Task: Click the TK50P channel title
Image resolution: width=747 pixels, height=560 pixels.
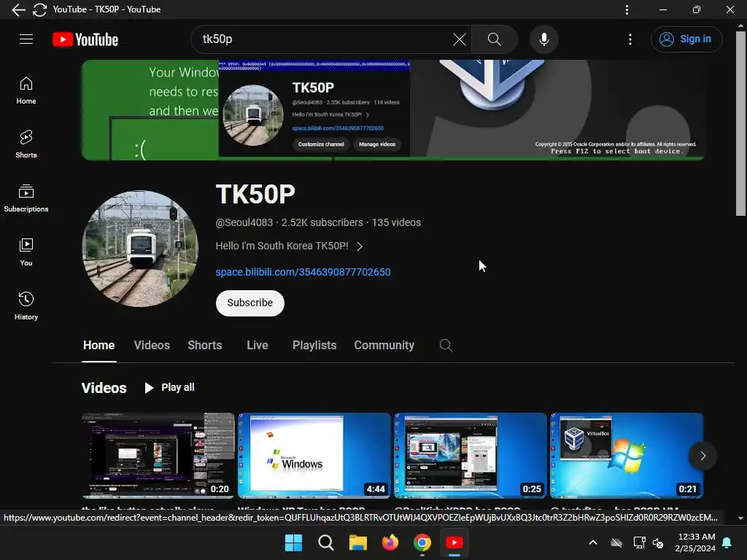Action: (x=255, y=194)
